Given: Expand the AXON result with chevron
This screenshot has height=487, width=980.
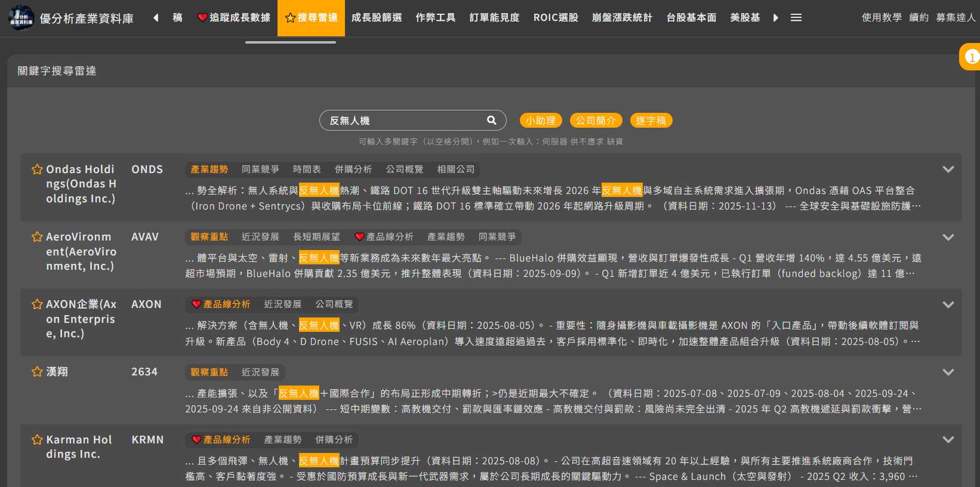Looking at the screenshot, I should [948, 304].
